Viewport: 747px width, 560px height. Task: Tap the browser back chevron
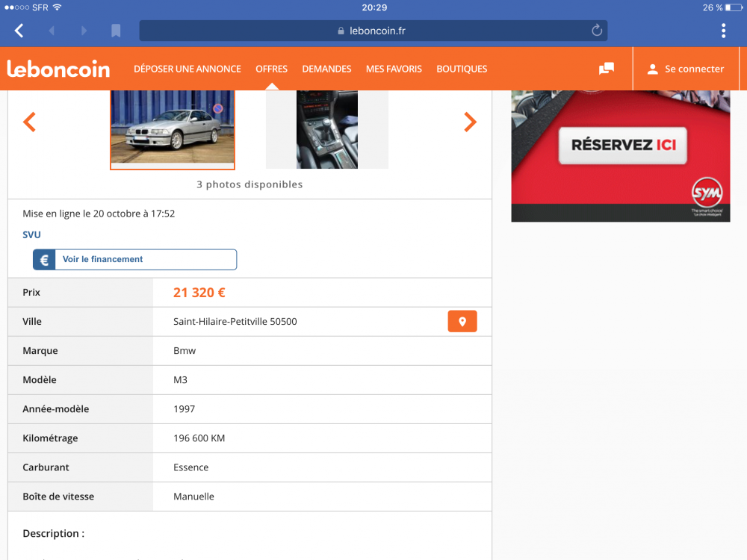[19, 31]
